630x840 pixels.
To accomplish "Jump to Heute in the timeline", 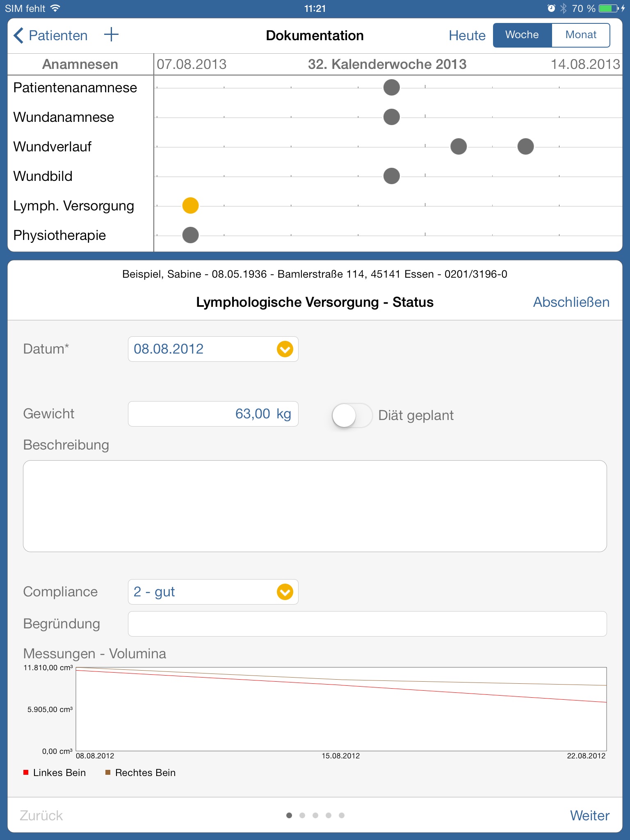I will click(x=467, y=35).
